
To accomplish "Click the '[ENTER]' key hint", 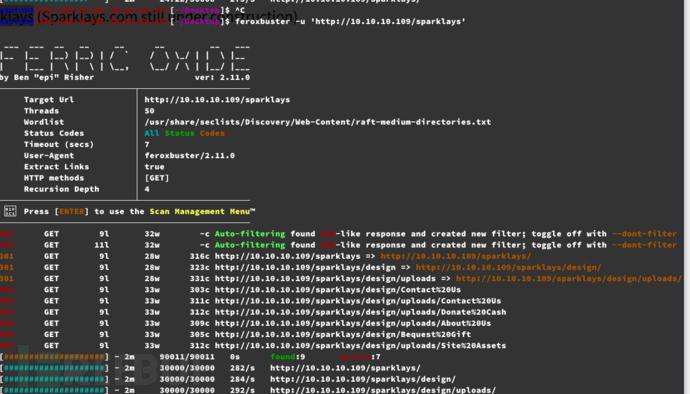I will pyautogui.click(x=72, y=212).
